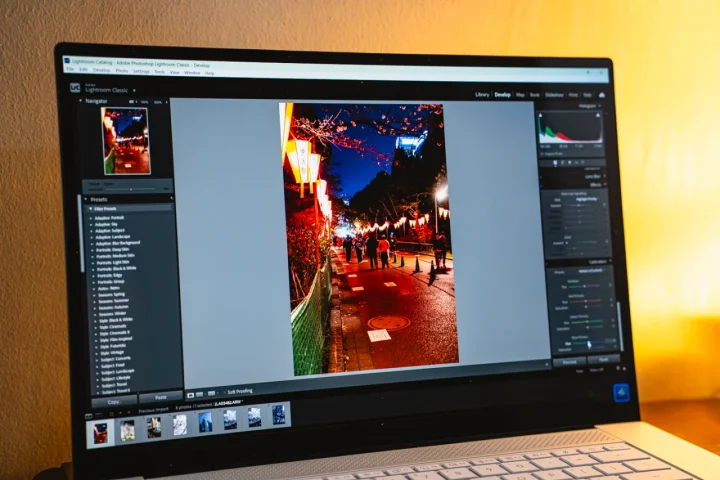The image size is (720, 480).
Task: Click the add preset plus icon
Action: (171, 198)
